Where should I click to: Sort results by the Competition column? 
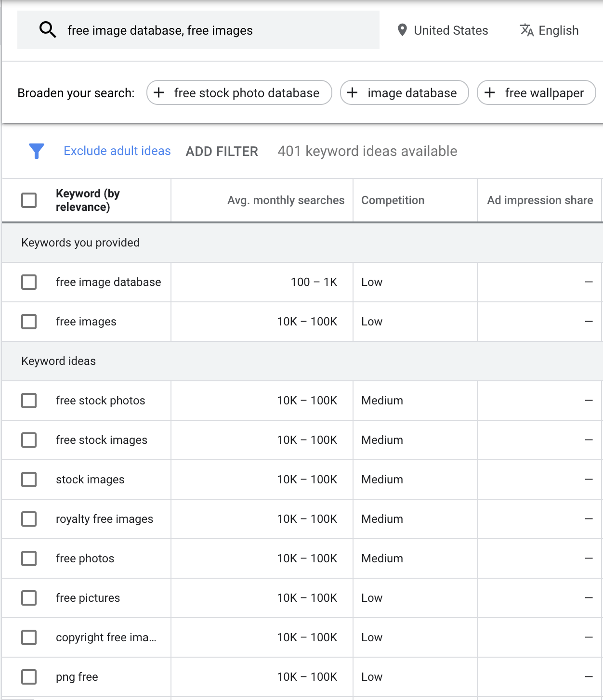[393, 200]
